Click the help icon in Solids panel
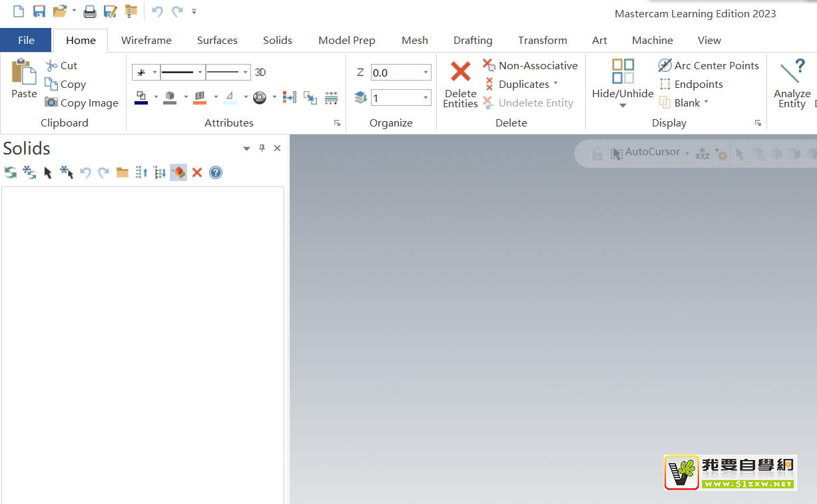Screen dimensions: 817x504 pos(216,172)
